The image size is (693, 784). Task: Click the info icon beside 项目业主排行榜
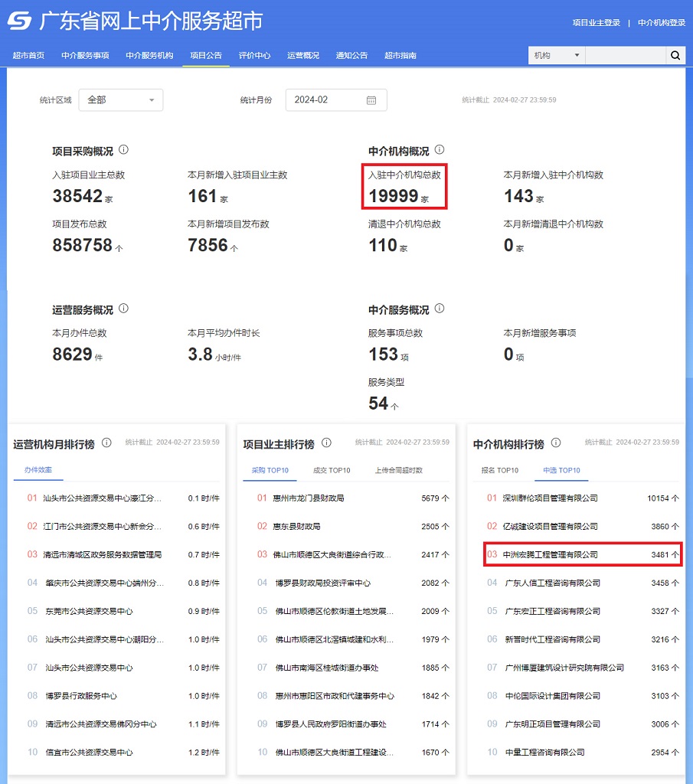[x=326, y=443]
